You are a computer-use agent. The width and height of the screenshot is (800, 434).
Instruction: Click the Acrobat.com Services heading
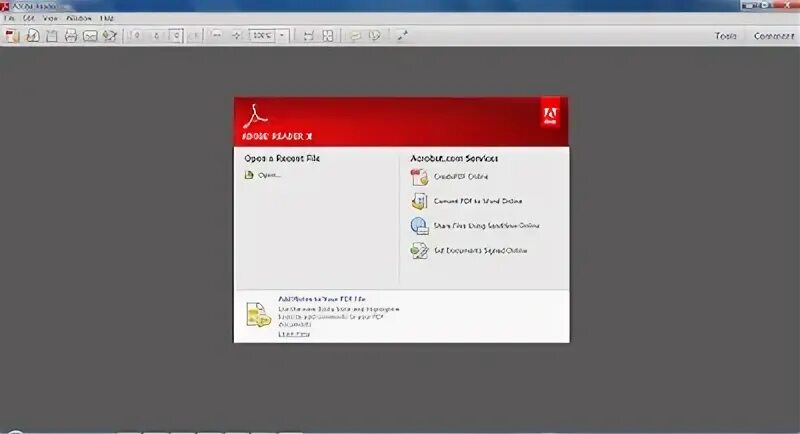(x=454, y=158)
